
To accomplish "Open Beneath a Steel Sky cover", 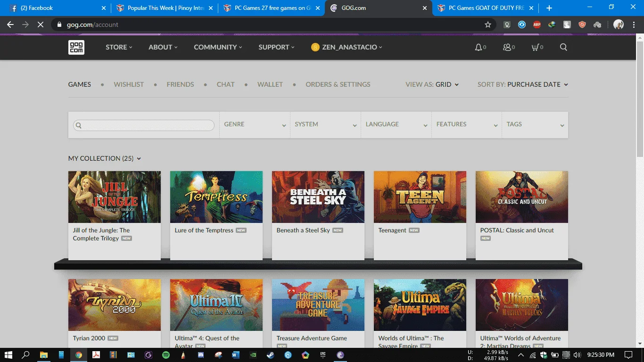I will point(318,197).
